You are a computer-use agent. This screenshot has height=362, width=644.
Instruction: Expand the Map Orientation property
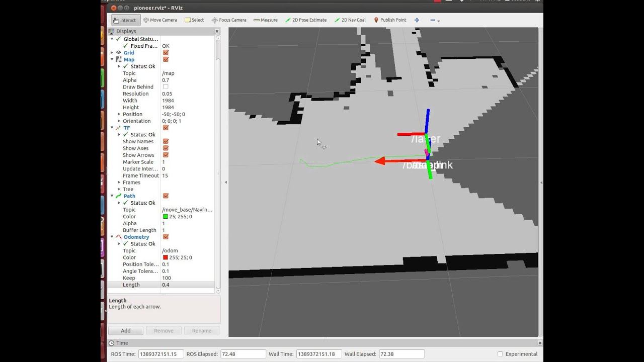pyautogui.click(x=119, y=121)
